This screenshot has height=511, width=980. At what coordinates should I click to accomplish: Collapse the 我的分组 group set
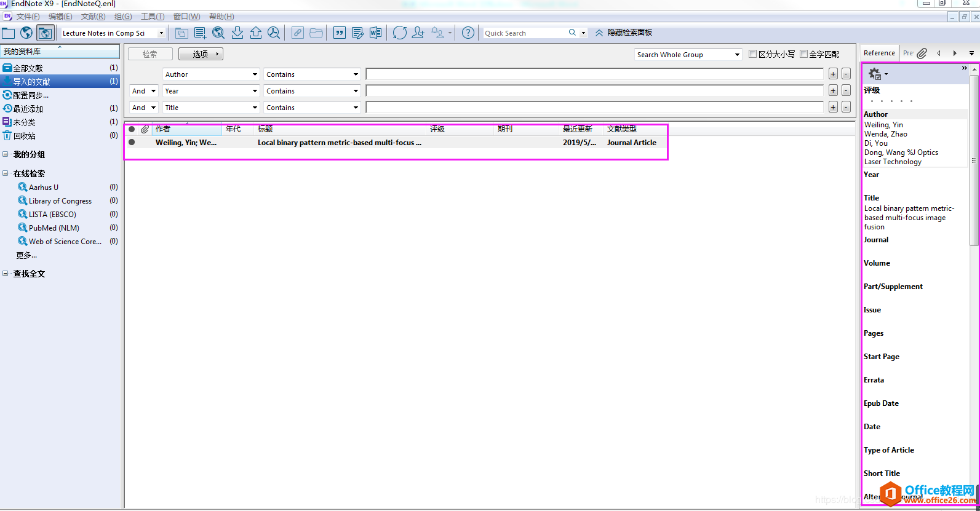(6, 154)
